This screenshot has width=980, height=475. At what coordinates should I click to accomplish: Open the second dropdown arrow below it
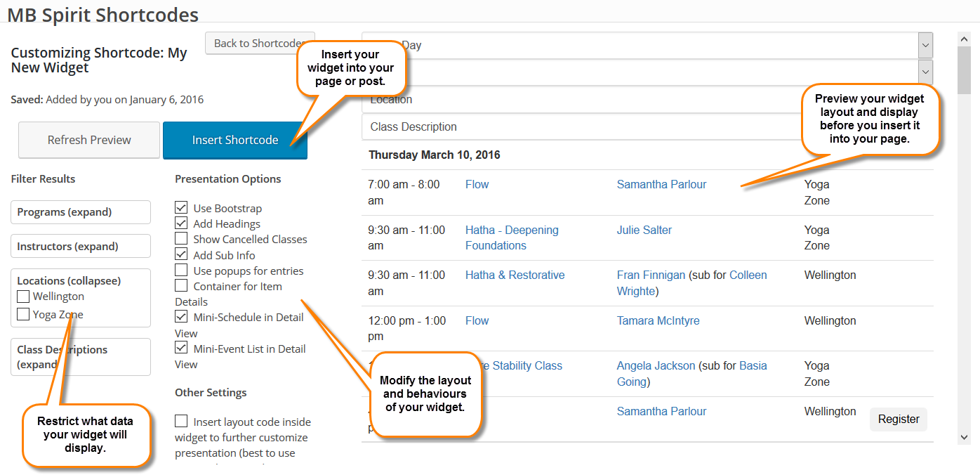925,72
